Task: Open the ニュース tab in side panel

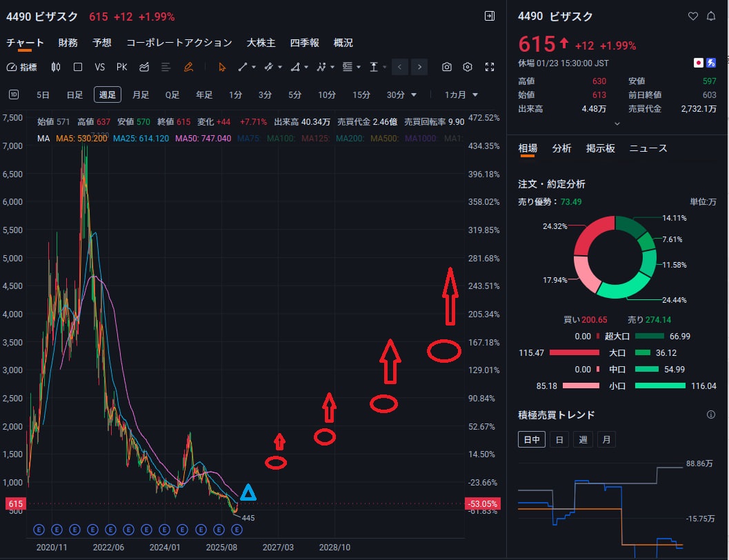Action: [648, 148]
